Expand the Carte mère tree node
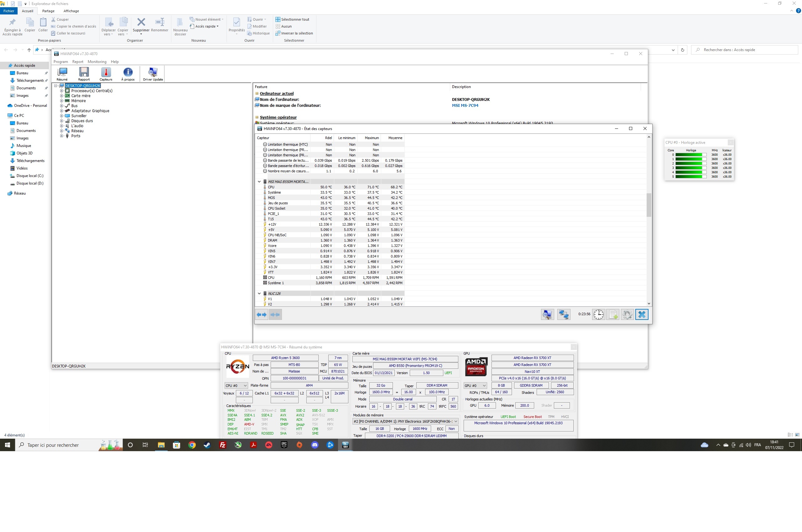 (62, 96)
